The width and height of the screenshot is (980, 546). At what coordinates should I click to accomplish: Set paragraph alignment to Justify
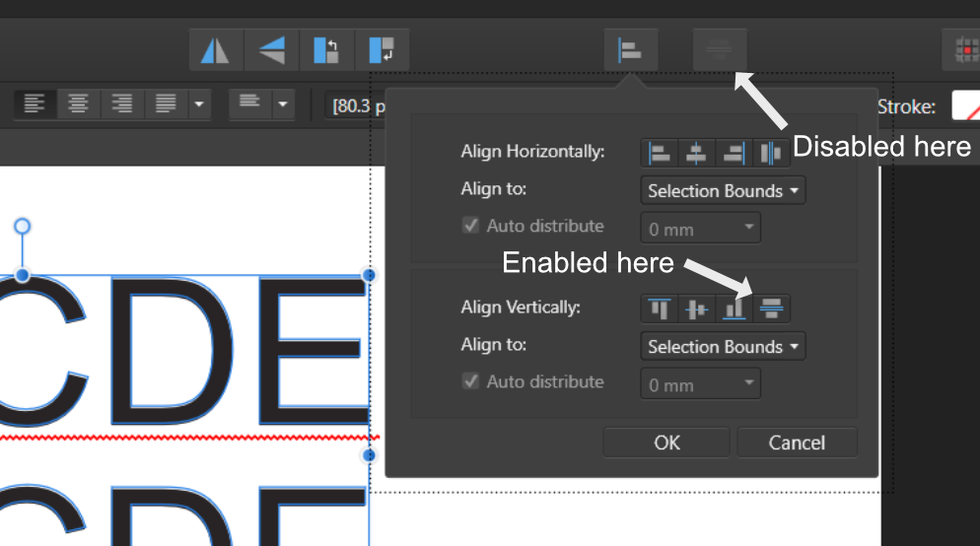(166, 103)
